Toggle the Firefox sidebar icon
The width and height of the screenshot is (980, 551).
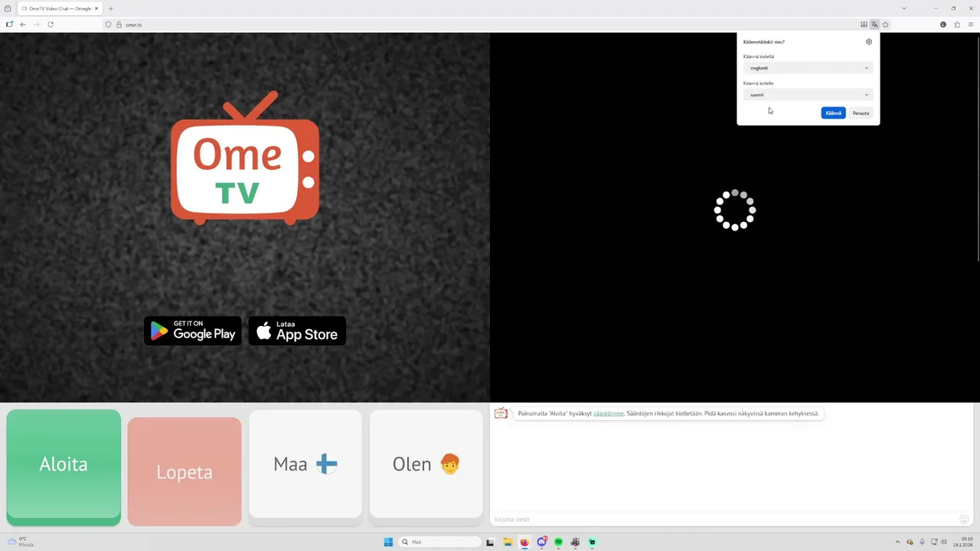tap(9, 24)
